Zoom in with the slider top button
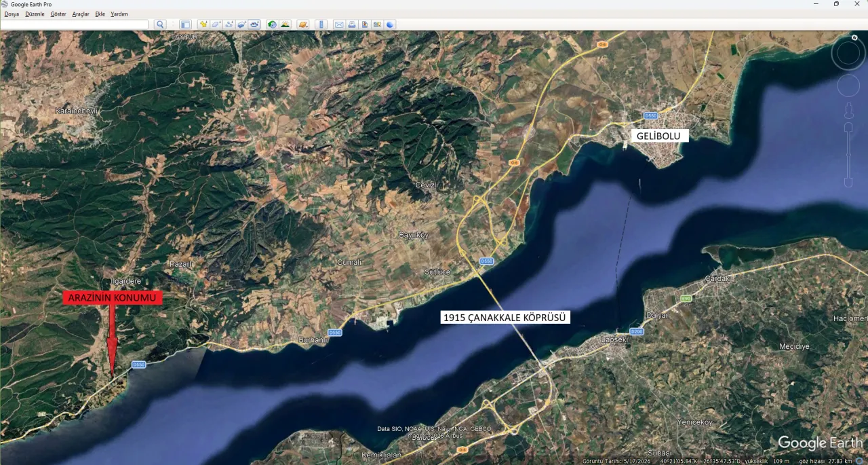 [848, 128]
